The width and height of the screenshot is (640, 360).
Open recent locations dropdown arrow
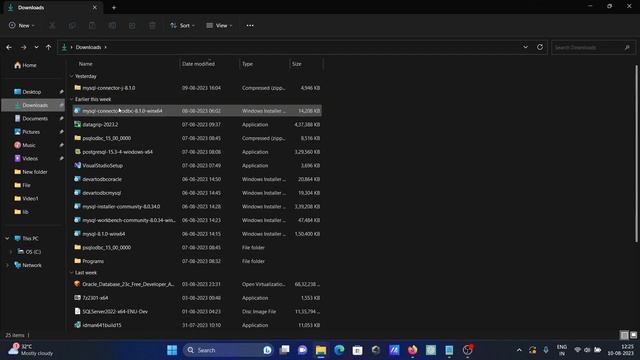click(x=36, y=47)
